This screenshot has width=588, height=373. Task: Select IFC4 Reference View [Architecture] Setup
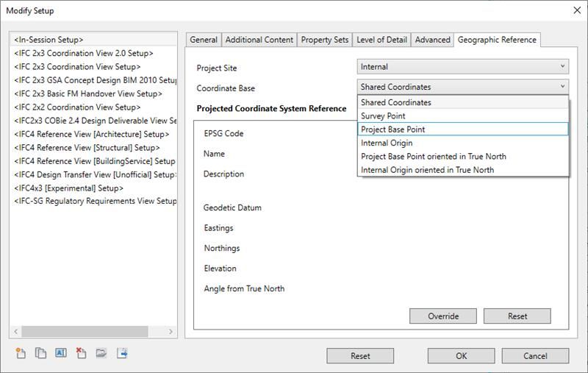(x=92, y=135)
